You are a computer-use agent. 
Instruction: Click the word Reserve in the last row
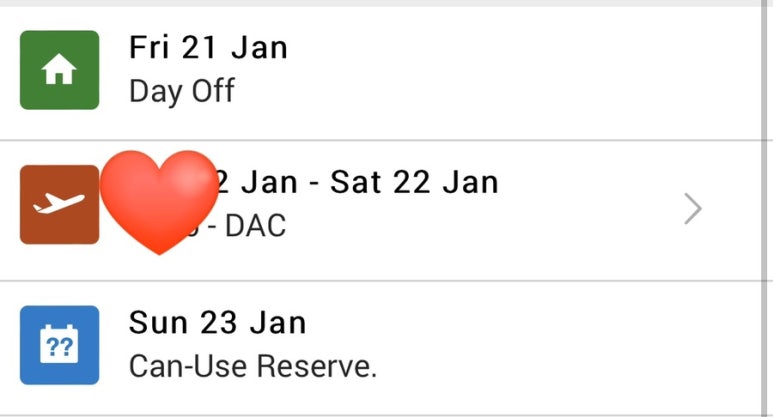tap(317, 367)
